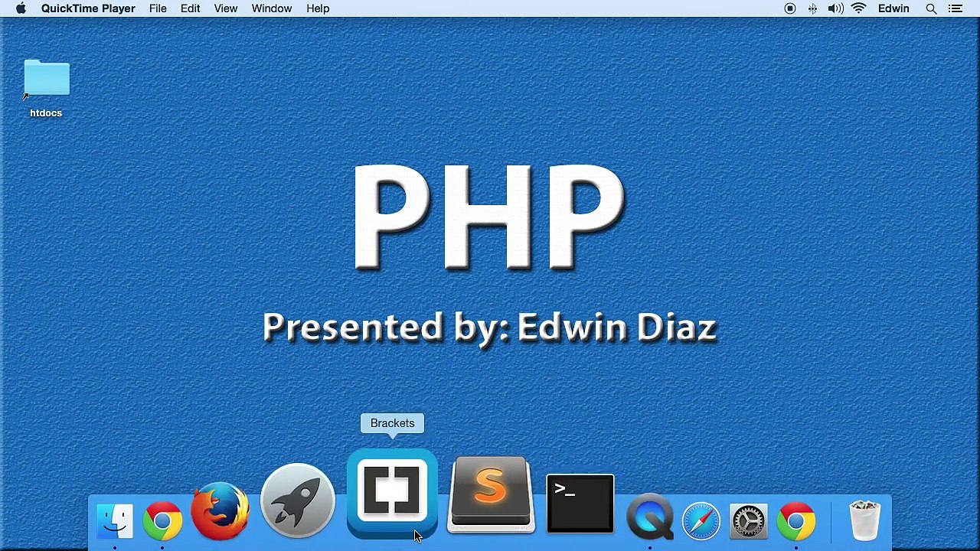Open the Edit menu
The image size is (980, 551).
click(190, 8)
